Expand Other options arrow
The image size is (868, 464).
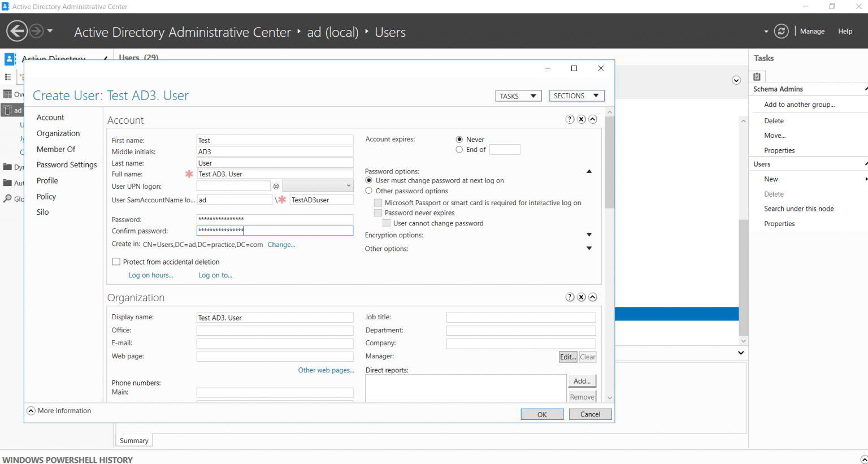[x=589, y=248]
